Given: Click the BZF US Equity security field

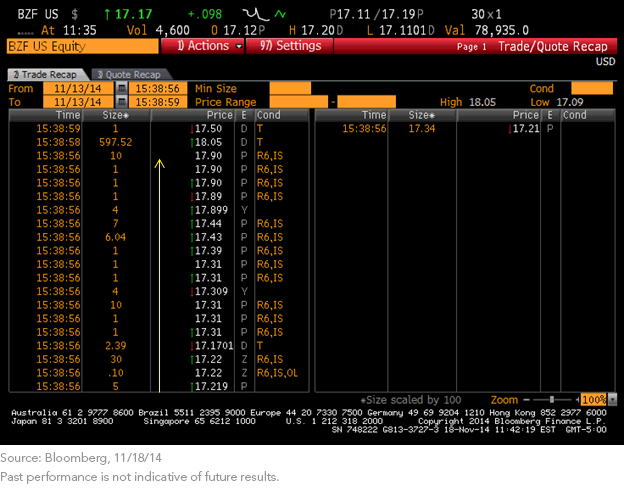Looking at the screenshot, I should pyautogui.click(x=82, y=46).
